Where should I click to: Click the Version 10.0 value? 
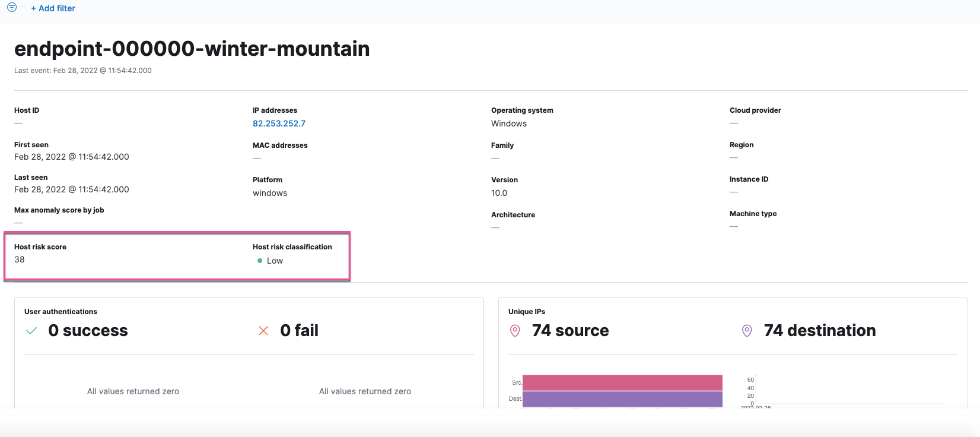tap(499, 193)
